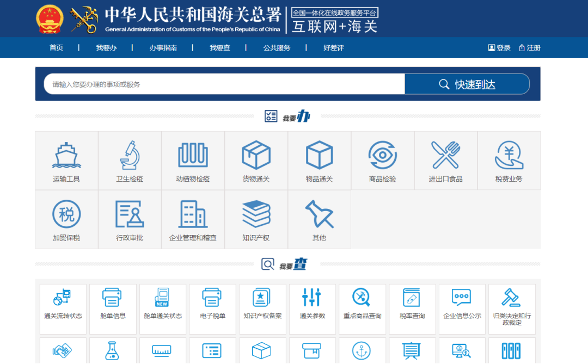588x364 pixels.
Task: Open the 运输工具 ship icon
Action: [66, 155]
